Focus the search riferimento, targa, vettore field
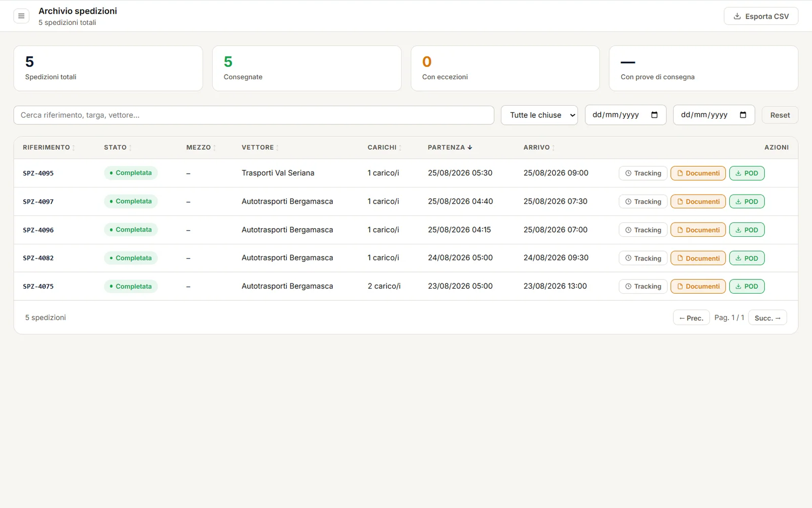Viewport: 812px width, 508px height. point(254,115)
